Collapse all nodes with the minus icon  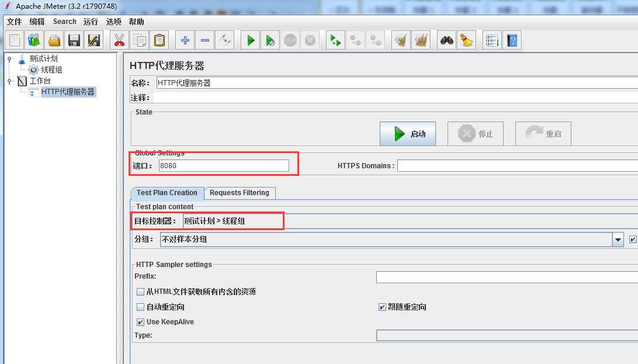coord(205,40)
